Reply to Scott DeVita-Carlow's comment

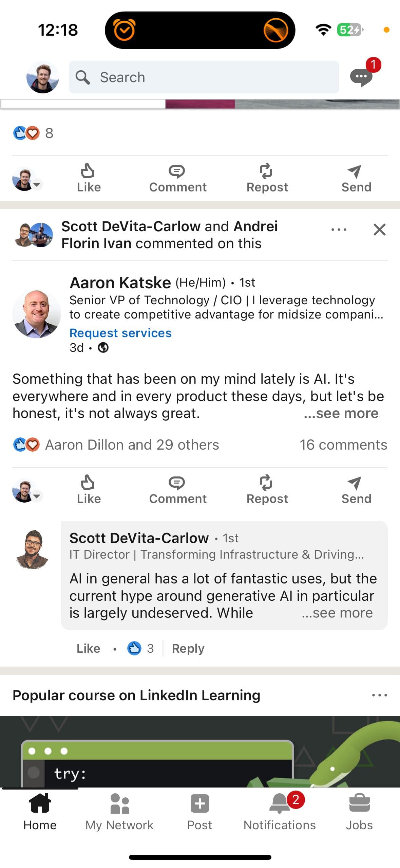click(188, 648)
